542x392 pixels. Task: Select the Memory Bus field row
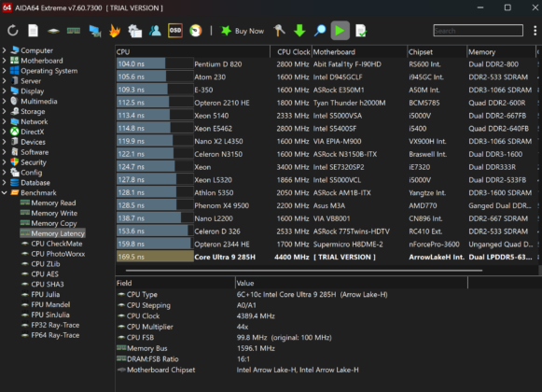291,348
